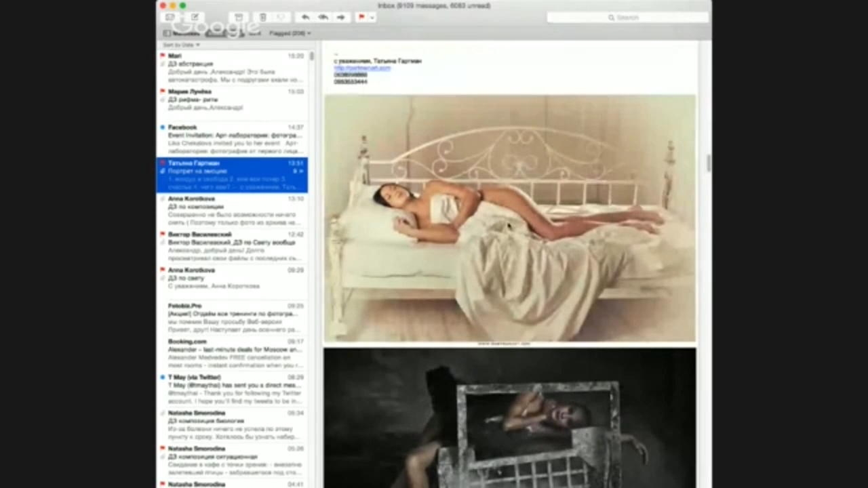Viewport: 868px width, 488px height.
Task: Click the dark framed-portrait photo attachment
Action: pos(510,418)
